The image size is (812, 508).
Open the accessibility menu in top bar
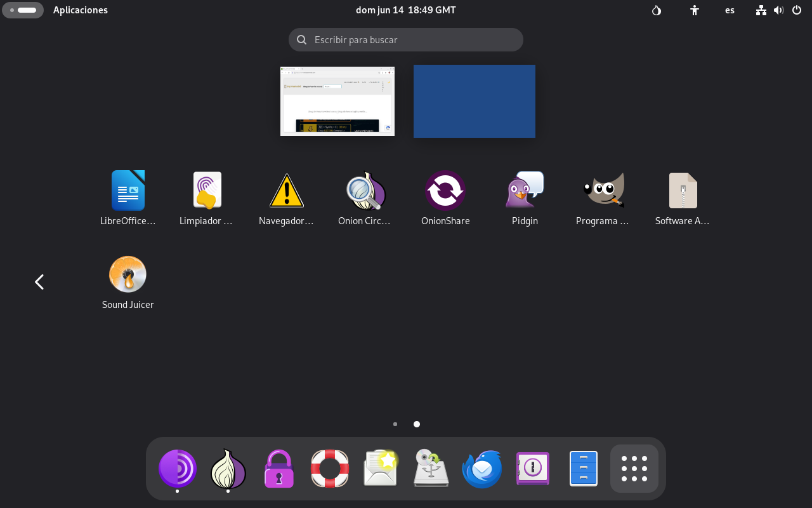(695, 10)
